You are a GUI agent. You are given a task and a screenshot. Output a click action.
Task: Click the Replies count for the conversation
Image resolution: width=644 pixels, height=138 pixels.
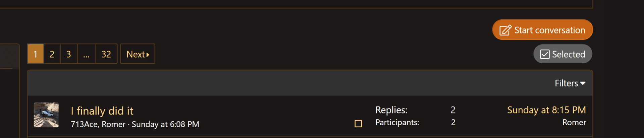453,110
